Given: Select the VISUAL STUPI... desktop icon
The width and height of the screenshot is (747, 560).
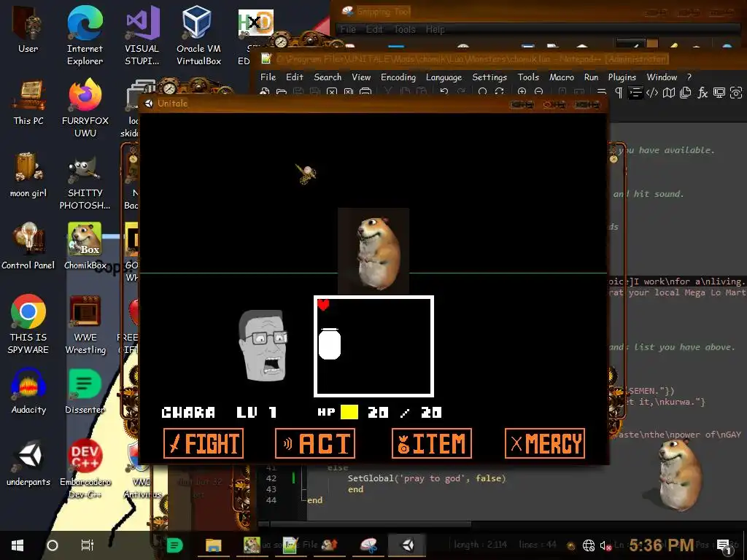Looking at the screenshot, I should point(142,36).
